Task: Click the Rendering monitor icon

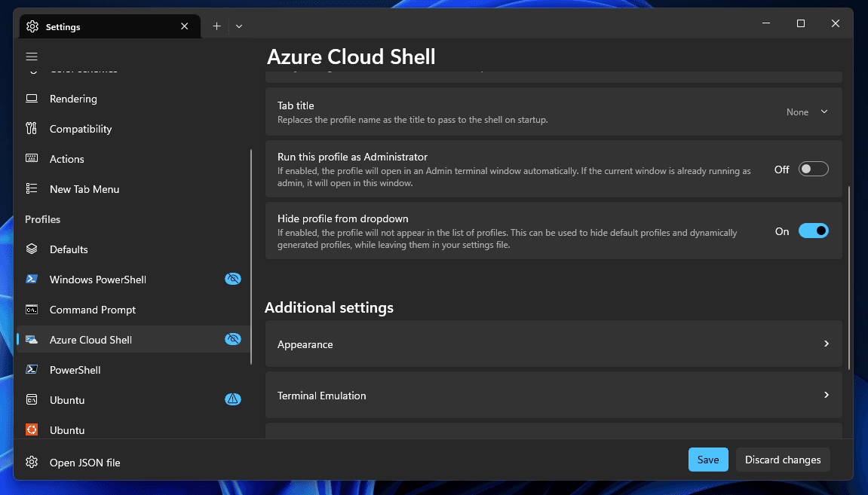Action: tap(32, 99)
